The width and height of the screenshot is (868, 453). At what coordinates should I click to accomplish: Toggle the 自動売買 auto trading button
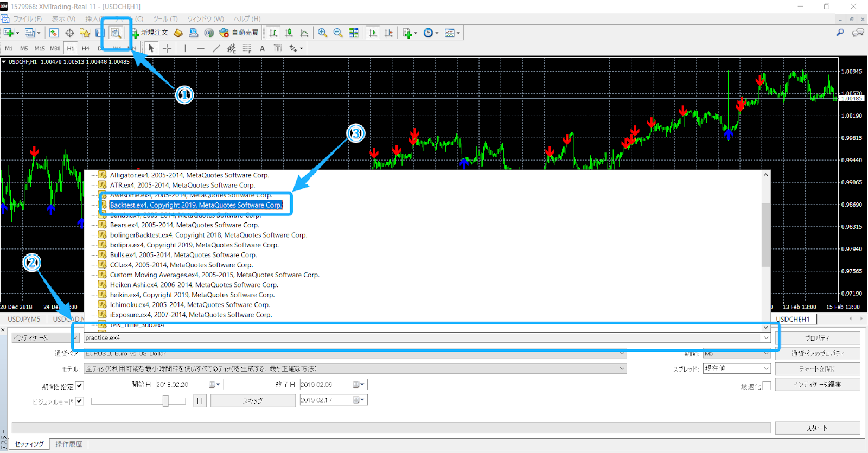tap(239, 33)
